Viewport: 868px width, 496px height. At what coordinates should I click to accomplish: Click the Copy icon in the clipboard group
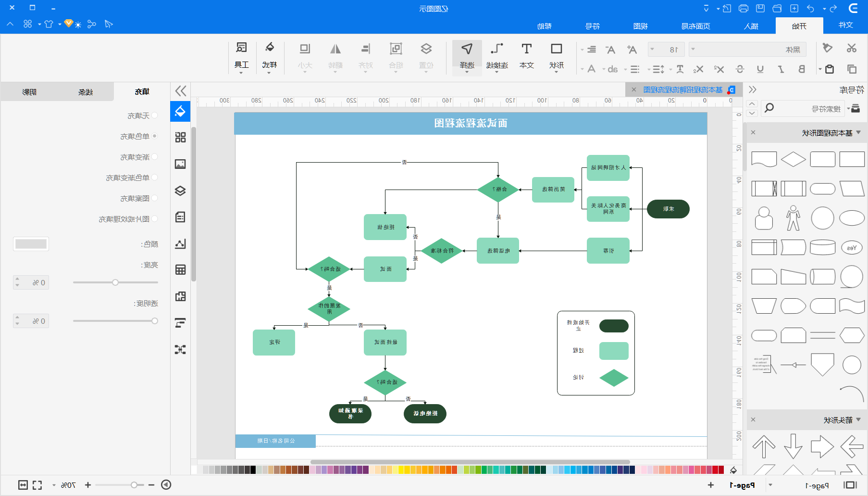852,69
